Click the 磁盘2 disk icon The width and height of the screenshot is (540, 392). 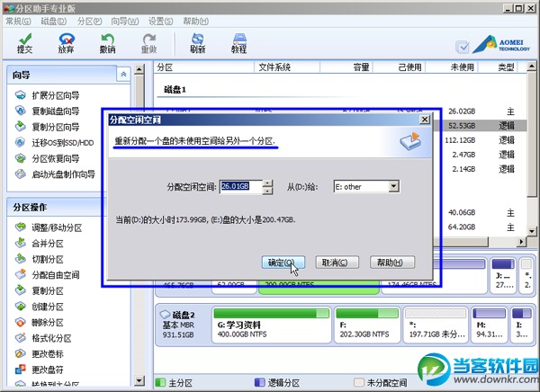(165, 314)
